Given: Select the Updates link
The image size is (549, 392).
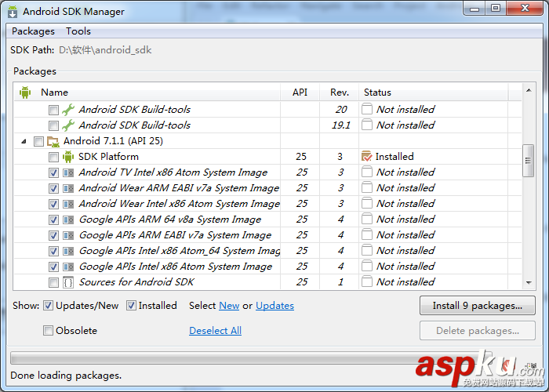Looking at the screenshot, I should [x=274, y=306].
